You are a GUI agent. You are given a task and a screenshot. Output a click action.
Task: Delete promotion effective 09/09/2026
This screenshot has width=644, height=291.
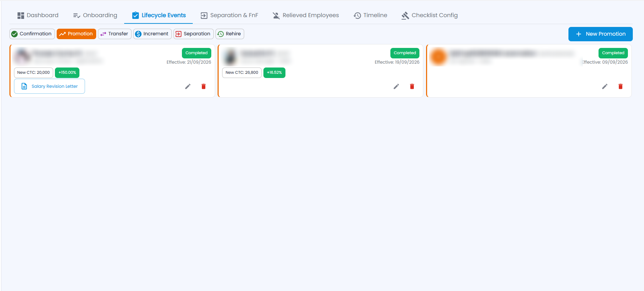coord(621,86)
